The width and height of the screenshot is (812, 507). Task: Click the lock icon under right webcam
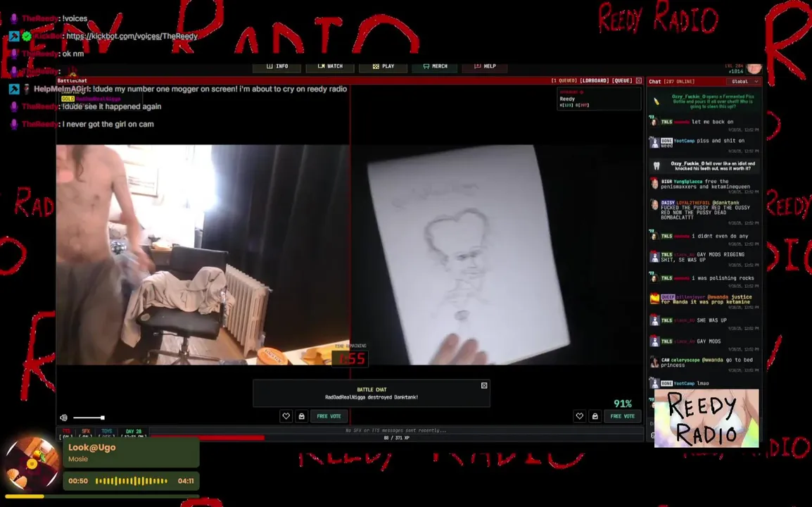coord(595,416)
